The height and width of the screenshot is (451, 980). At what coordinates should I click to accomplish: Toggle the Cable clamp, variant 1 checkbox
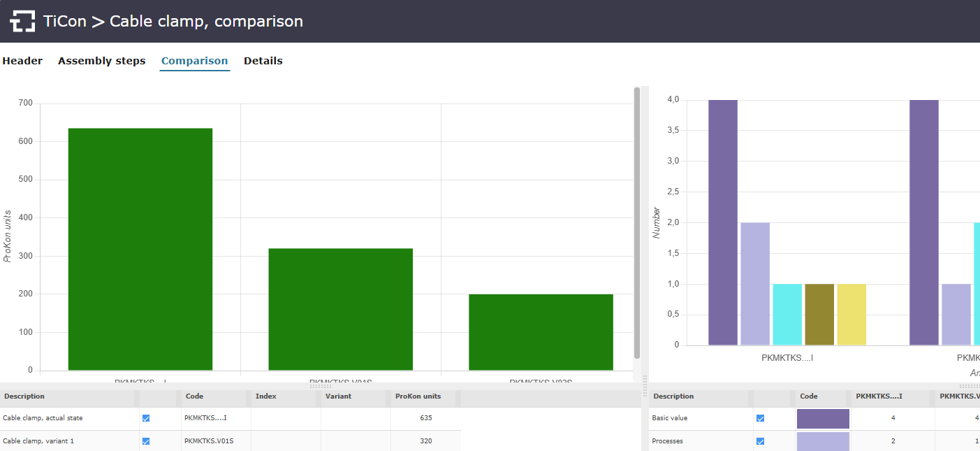pos(146,441)
